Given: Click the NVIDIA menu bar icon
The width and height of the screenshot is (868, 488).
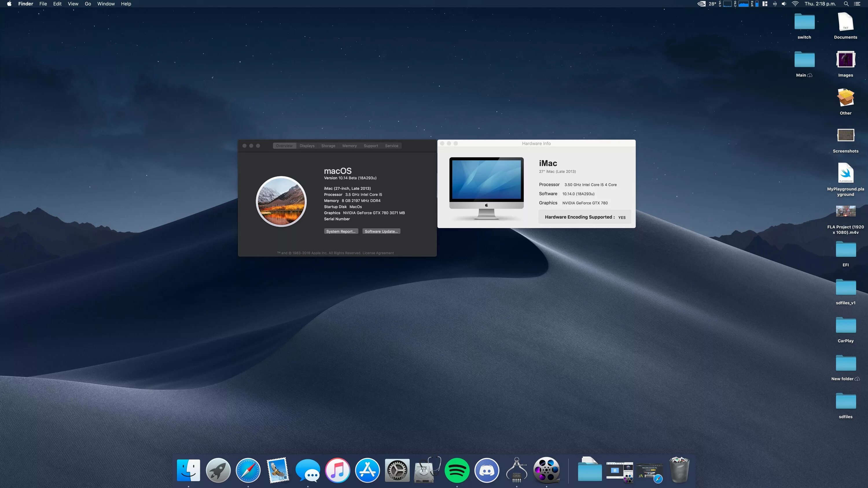Looking at the screenshot, I should tap(701, 4).
